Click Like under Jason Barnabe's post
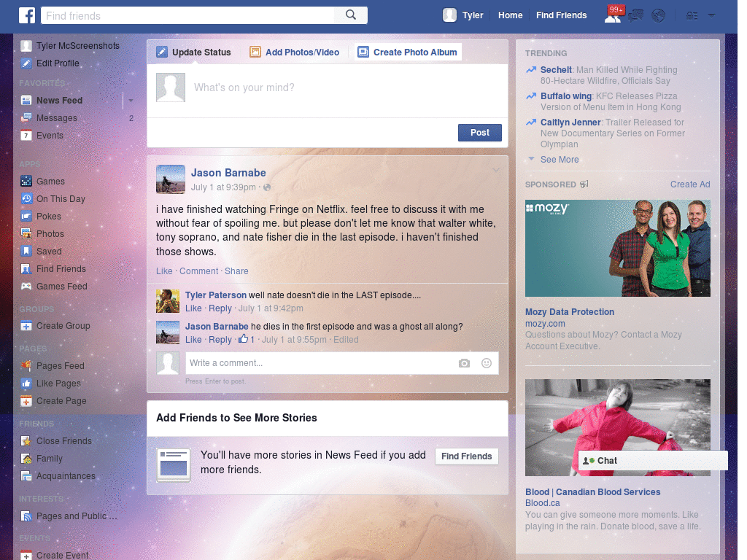 tap(164, 271)
